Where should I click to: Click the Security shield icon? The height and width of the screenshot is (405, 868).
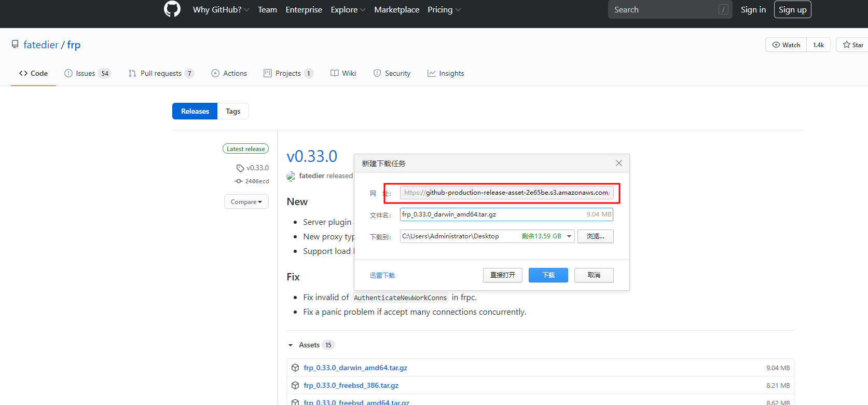pos(377,73)
